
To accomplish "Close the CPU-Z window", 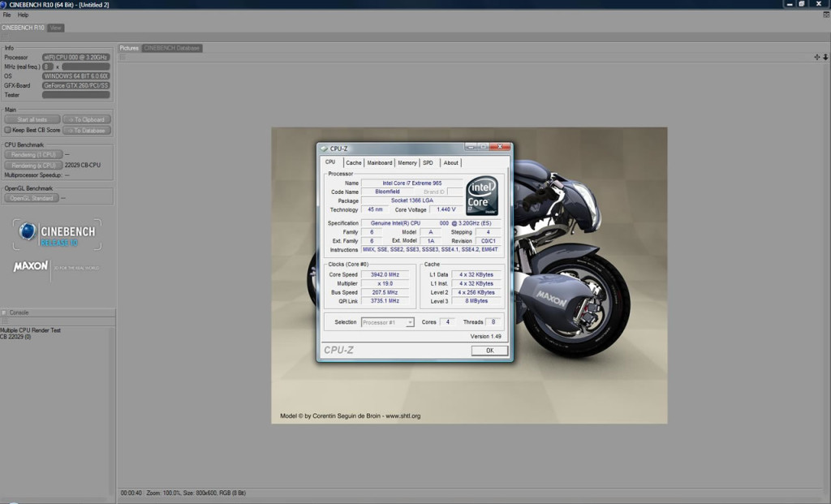I will click(x=499, y=147).
